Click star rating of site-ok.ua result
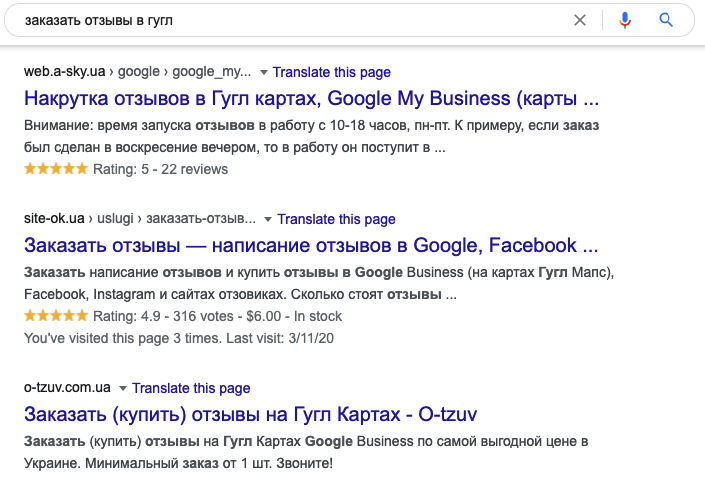Image resolution: width=705 pixels, height=490 pixels. [56, 316]
